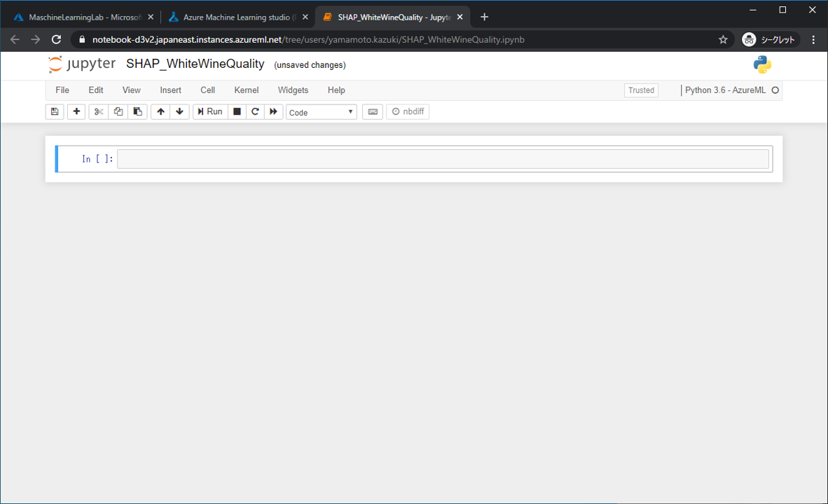Screen dimensions: 828x504
Task: Click the nbdiff button
Action: click(408, 112)
